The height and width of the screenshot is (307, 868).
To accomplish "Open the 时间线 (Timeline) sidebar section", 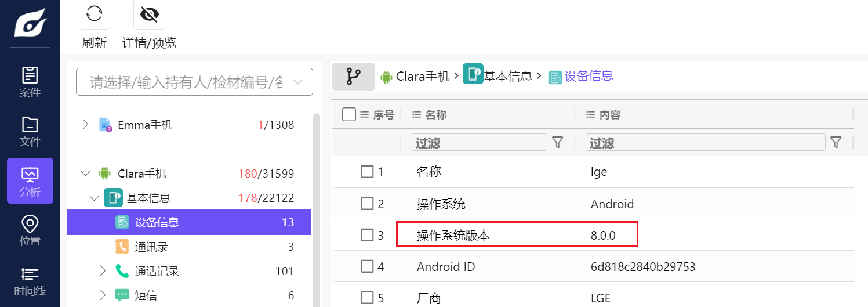I will (30, 280).
